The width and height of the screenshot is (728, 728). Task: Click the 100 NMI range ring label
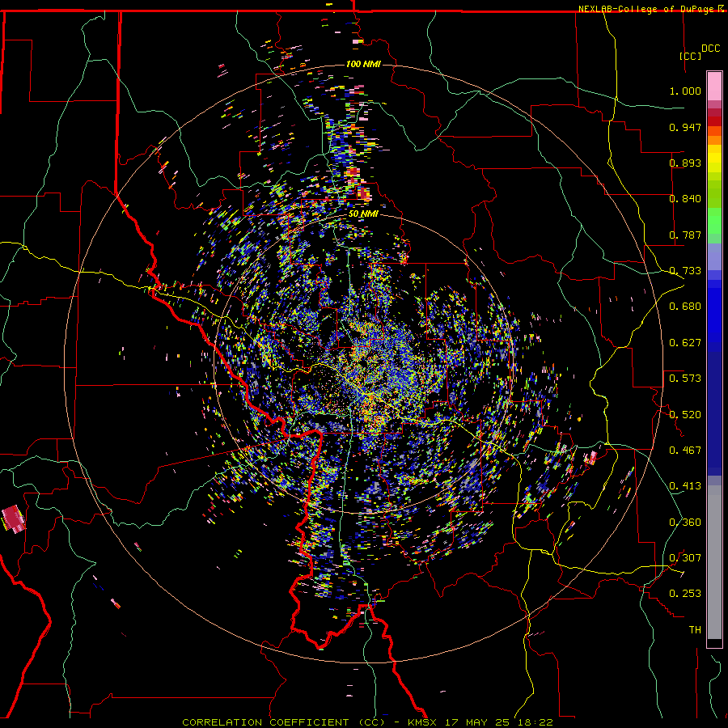pos(363,64)
